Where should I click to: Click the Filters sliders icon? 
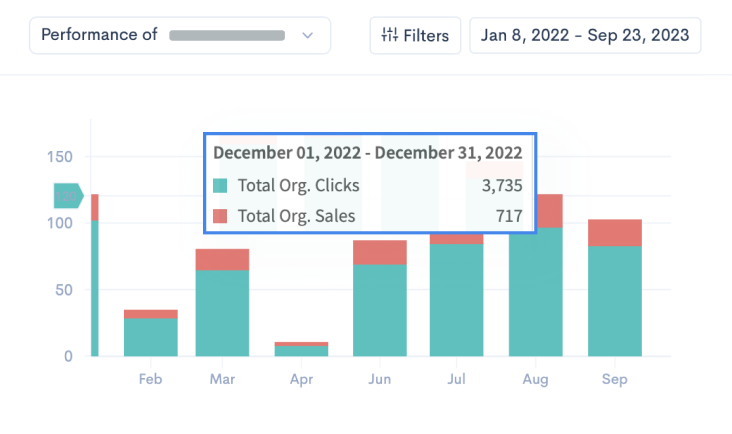coord(389,36)
